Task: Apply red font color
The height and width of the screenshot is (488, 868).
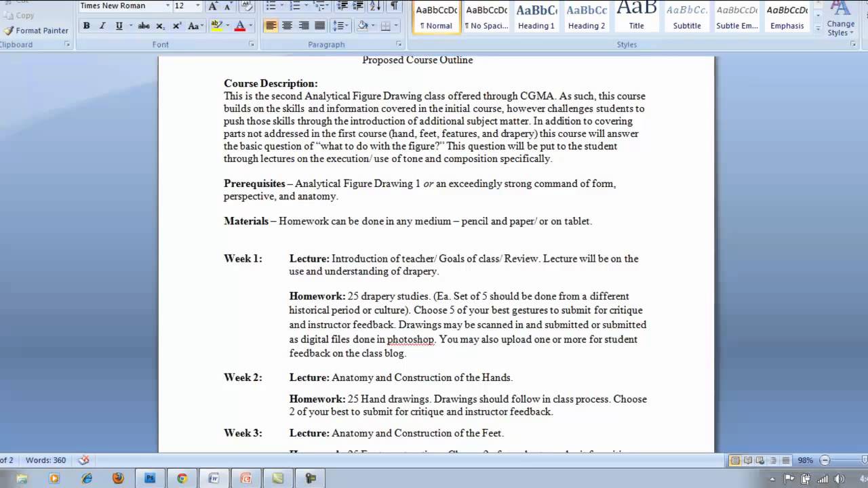Action: coord(239,26)
